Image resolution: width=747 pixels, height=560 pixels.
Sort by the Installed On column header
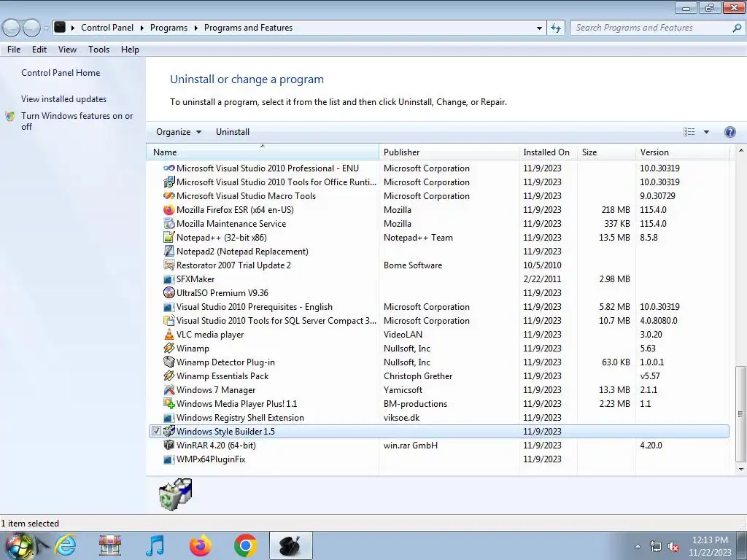548,152
